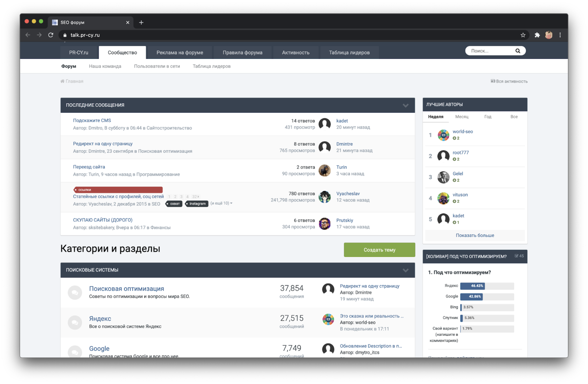588x384 pixels.
Task: Switch best authors to Все
Action: pos(514,117)
